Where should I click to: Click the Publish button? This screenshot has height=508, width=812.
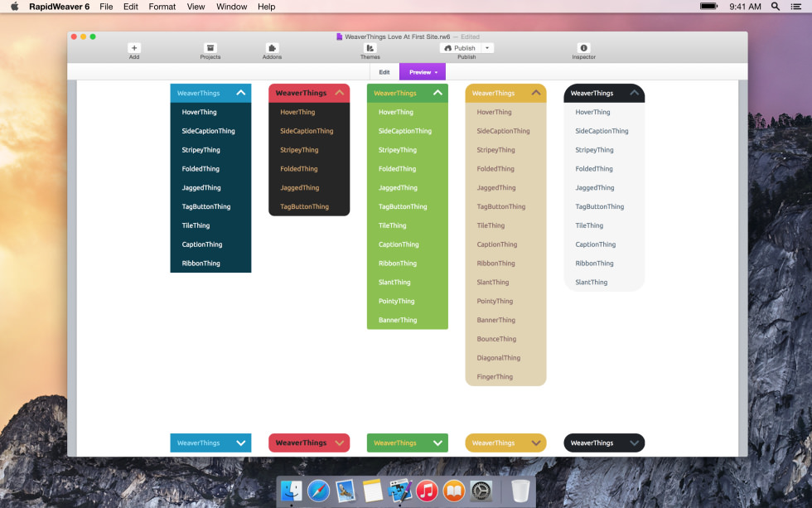pyautogui.click(x=461, y=48)
